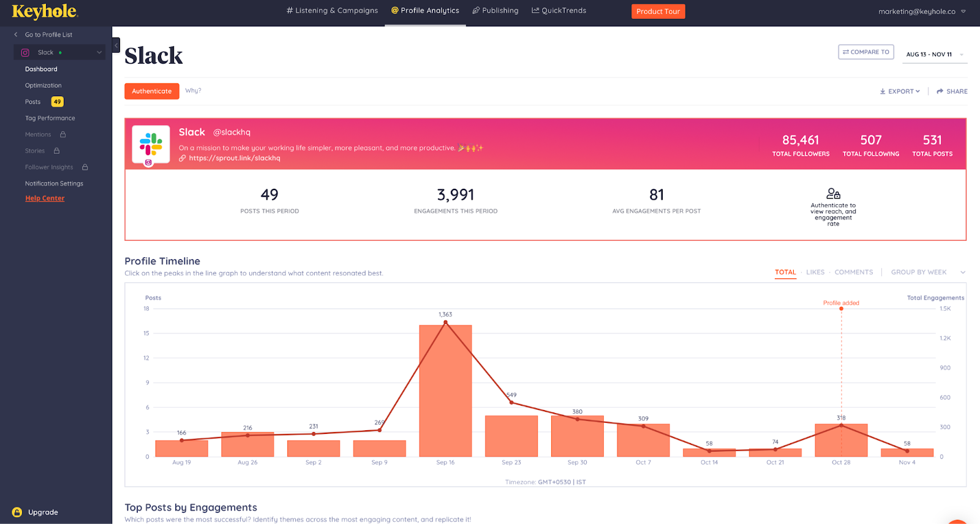Image resolution: width=980 pixels, height=524 pixels.
Task: Open Listening & Campaigns tab
Action: point(332,10)
